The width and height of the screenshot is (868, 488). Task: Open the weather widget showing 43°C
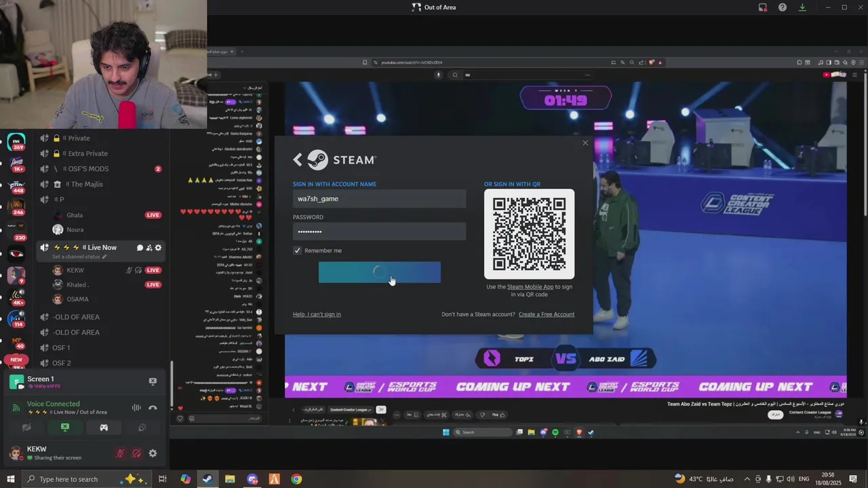tap(704, 479)
